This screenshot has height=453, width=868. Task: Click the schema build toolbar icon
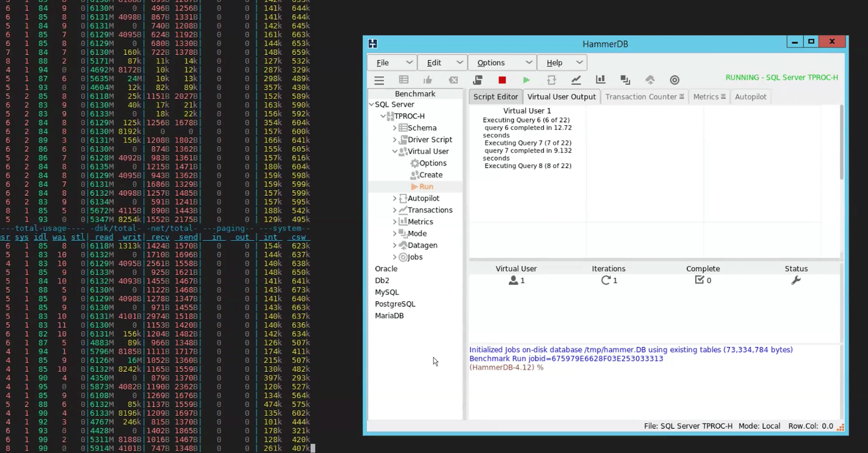pyautogui.click(x=404, y=80)
